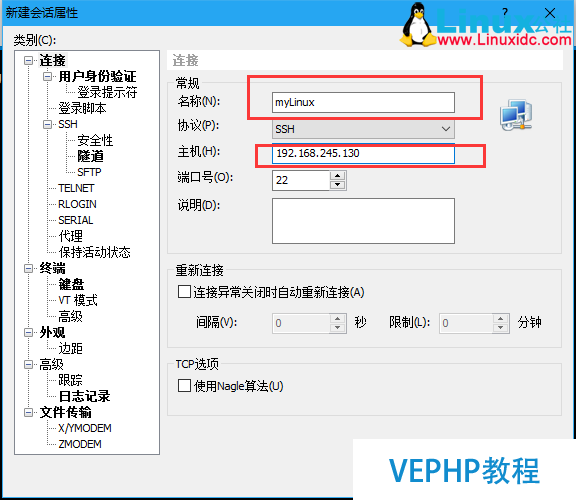Click the 限制 limit value field
The height and width of the screenshot is (500, 576).
click(466, 323)
